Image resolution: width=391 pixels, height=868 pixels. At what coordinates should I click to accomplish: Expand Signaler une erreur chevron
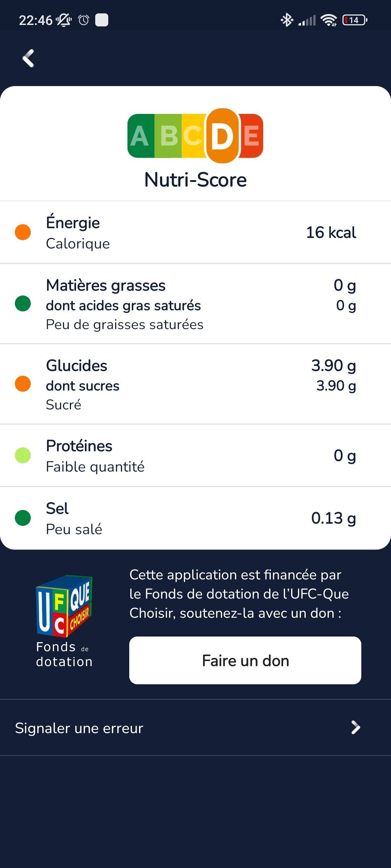[356, 727]
